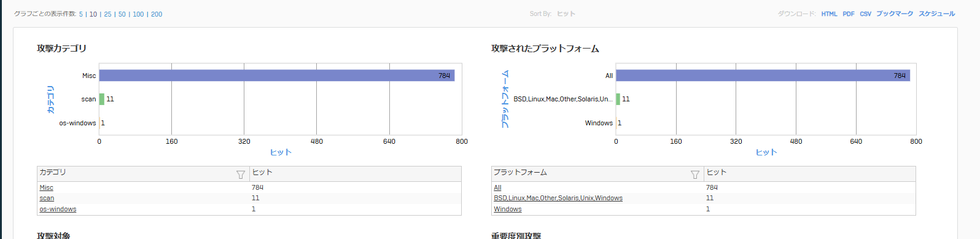Set records per graph to 100
The image size is (980, 239).
138,14
